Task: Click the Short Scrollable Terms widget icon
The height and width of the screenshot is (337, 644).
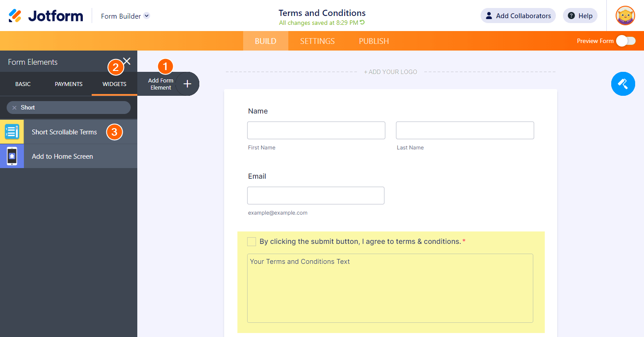Action: tap(12, 132)
